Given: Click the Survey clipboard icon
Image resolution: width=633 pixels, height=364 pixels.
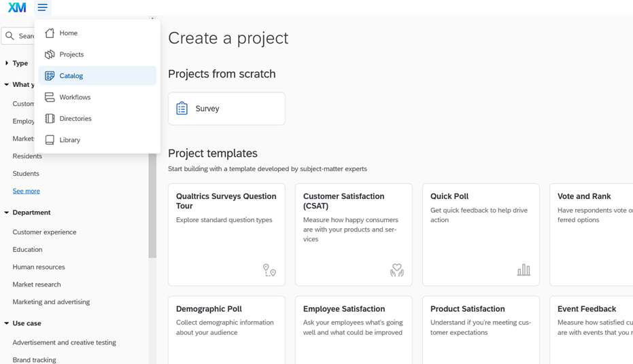Looking at the screenshot, I should point(182,109).
